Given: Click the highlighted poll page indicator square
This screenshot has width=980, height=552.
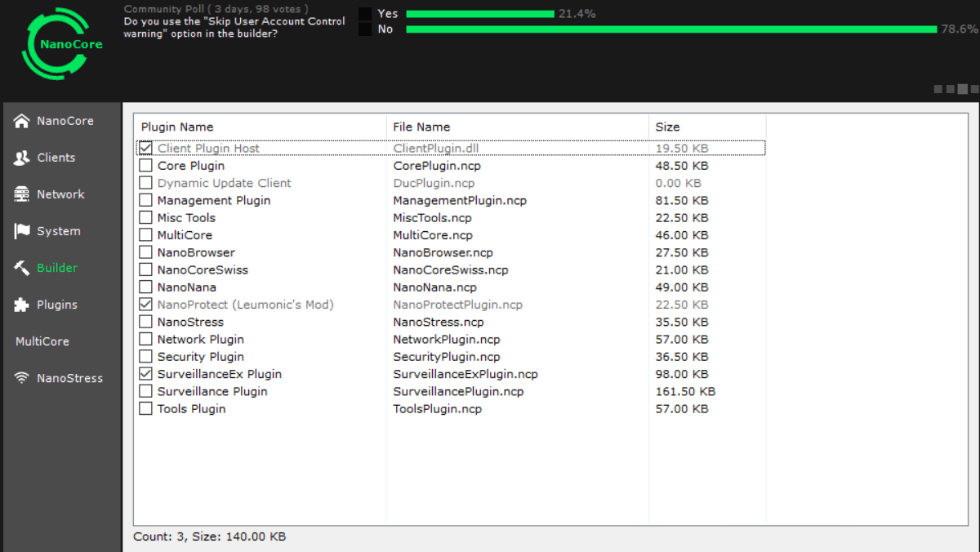Looking at the screenshot, I should click(x=963, y=89).
